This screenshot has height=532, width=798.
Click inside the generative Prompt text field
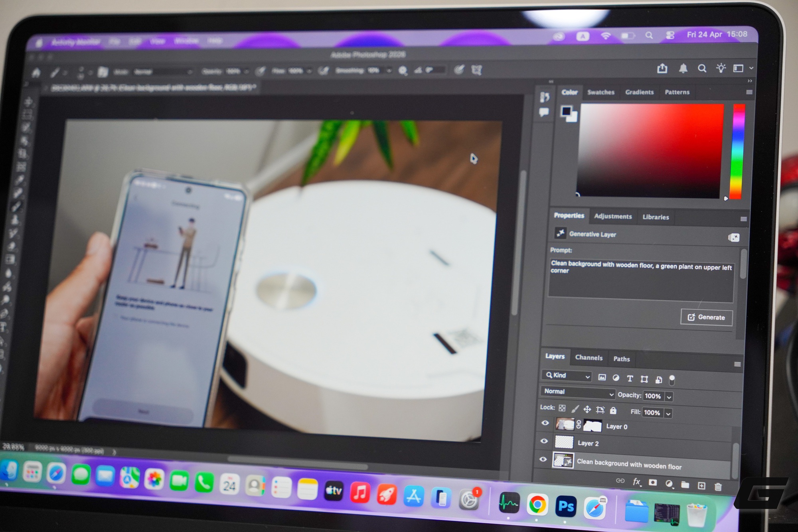pos(640,281)
